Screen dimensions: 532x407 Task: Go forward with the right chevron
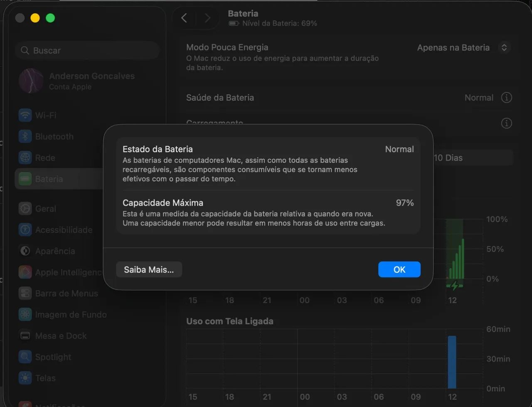[x=207, y=18]
